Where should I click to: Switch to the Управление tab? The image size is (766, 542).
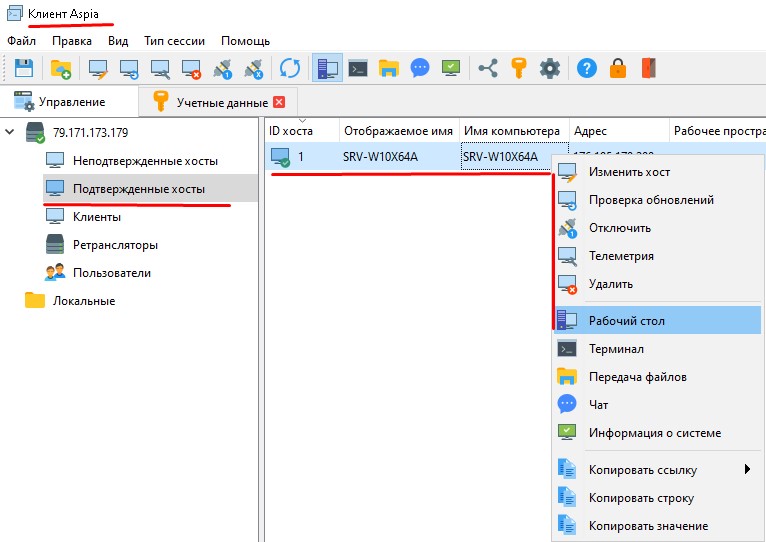click(x=69, y=102)
